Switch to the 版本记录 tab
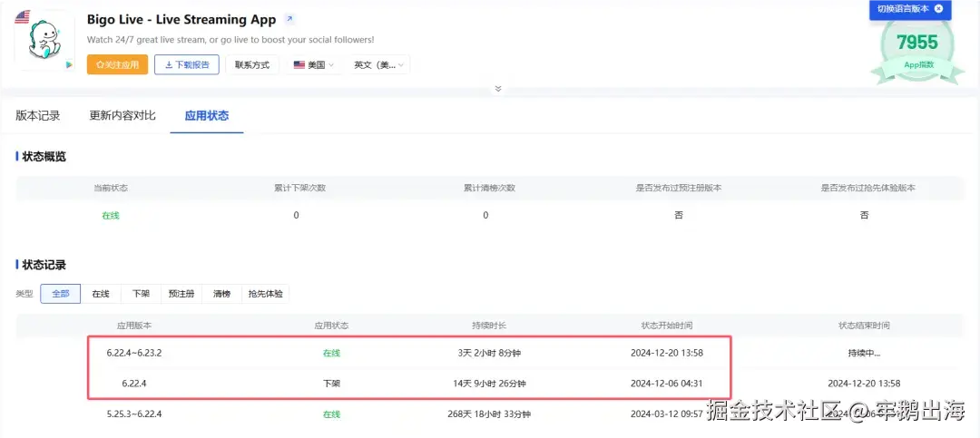The height and width of the screenshot is (438, 980). (38, 115)
